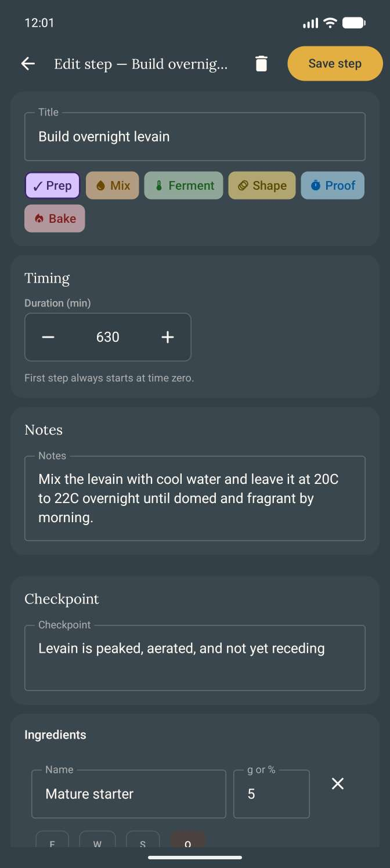
Task: Remove Mature starter ingredient with X
Action: 338,784
